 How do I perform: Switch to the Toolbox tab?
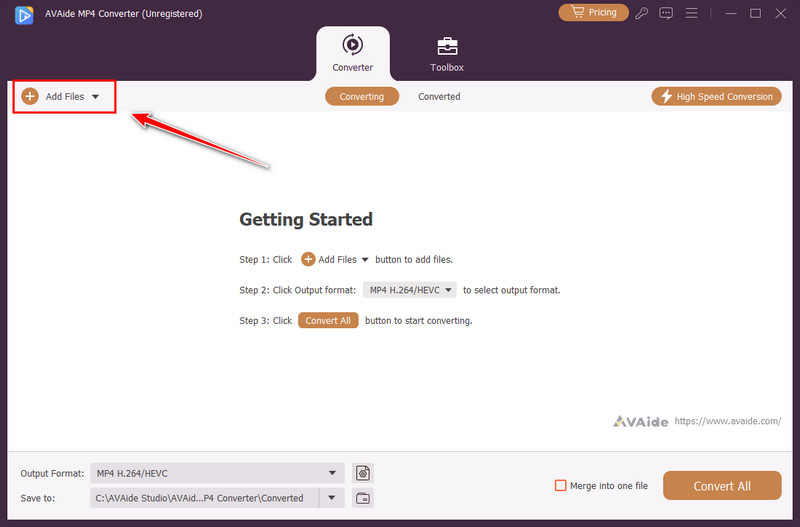(x=447, y=54)
